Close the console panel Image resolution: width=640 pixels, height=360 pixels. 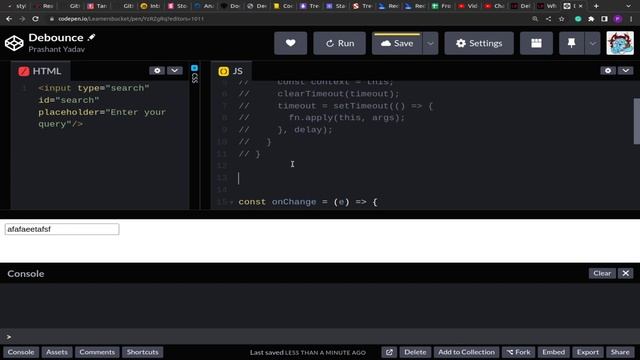click(x=626, y=273)
